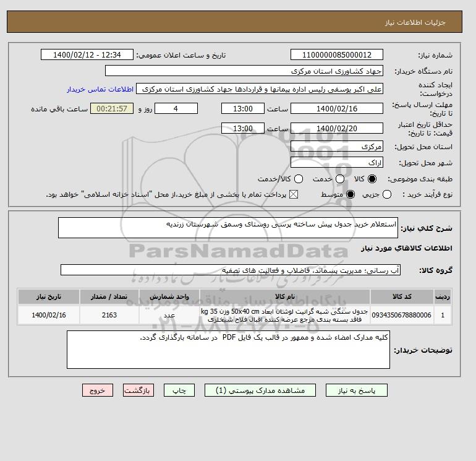This screenshot has width=476, height=461.
Task: Click the need date cell 1400/02/16
Action: tap(49, 315)
